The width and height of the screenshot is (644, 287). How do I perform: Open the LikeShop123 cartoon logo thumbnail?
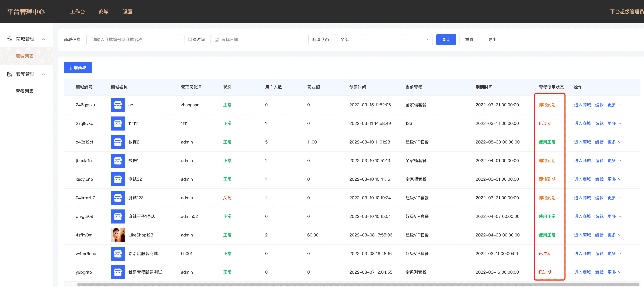[118, 235]
